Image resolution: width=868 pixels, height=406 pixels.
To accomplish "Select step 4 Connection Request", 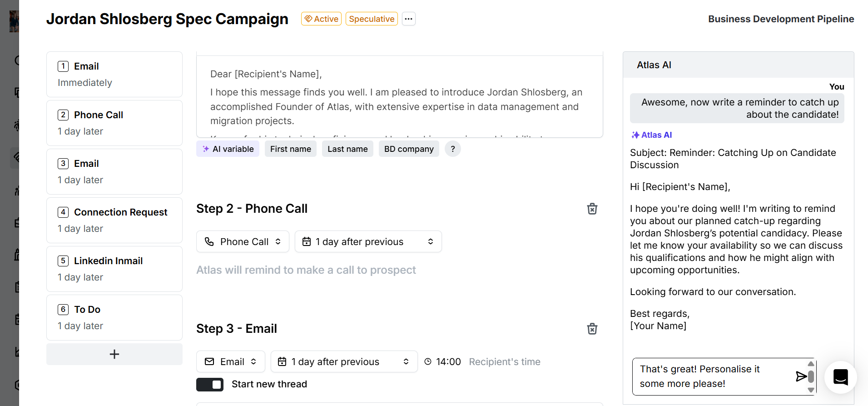I will point(114,220).
